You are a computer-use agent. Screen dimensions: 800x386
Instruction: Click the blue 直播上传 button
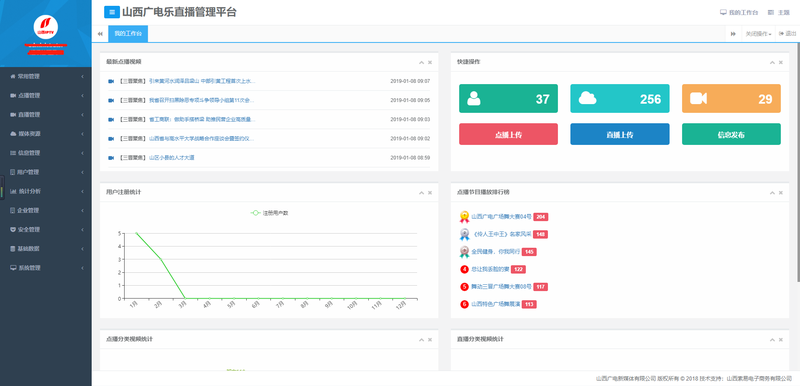pyautogui.click(x=620, y=134)
